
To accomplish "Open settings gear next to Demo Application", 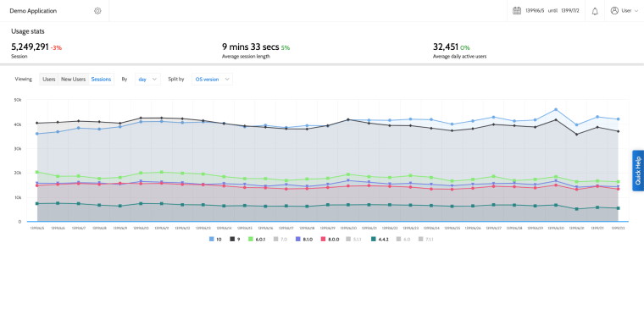I will [97, 11].
